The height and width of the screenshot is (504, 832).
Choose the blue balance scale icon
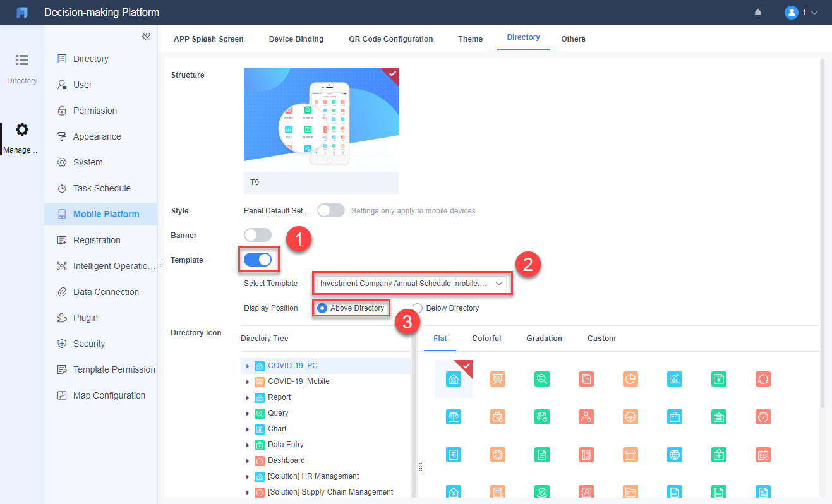[453, 417]
